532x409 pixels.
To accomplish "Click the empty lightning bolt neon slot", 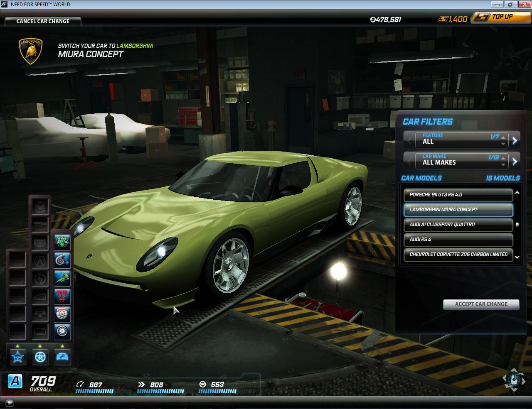I will (x=40, y=278).
